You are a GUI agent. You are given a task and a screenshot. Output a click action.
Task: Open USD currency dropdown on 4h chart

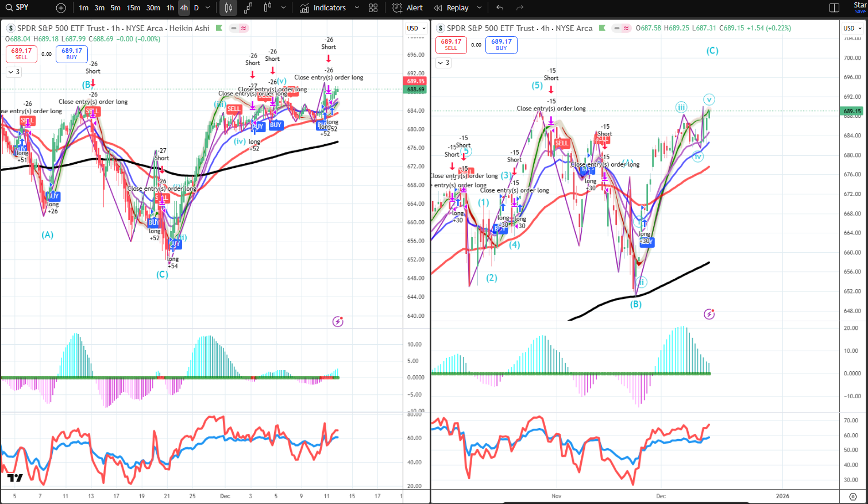pyautogui.click(x=852, y=28)
